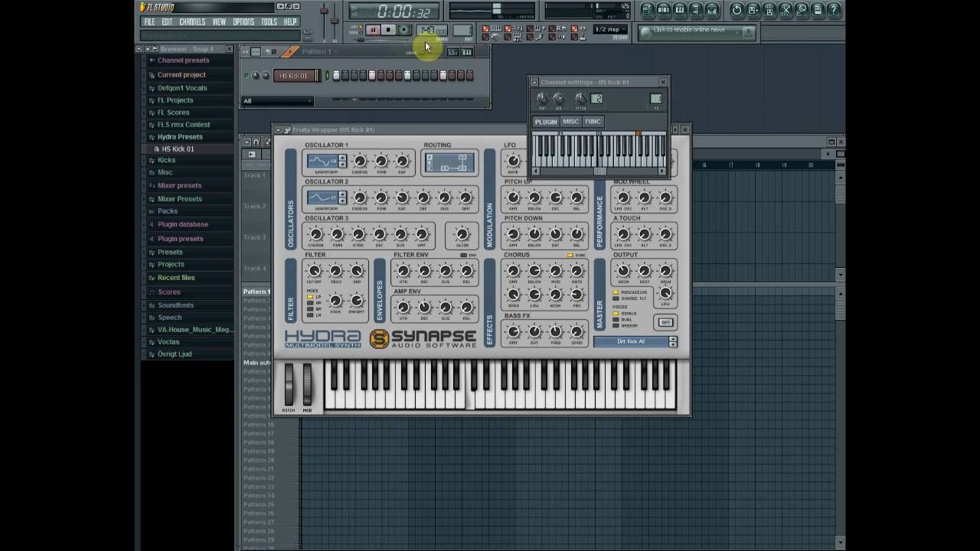
Task: Open the step sequencer view shortcut icon
Action: click(664, 10)
